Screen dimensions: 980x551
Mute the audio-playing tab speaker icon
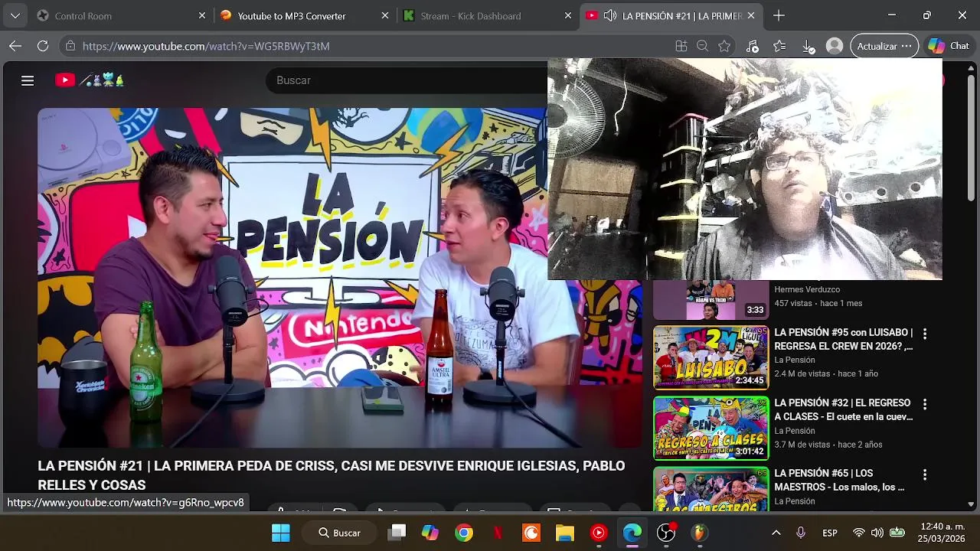point(610,15)
